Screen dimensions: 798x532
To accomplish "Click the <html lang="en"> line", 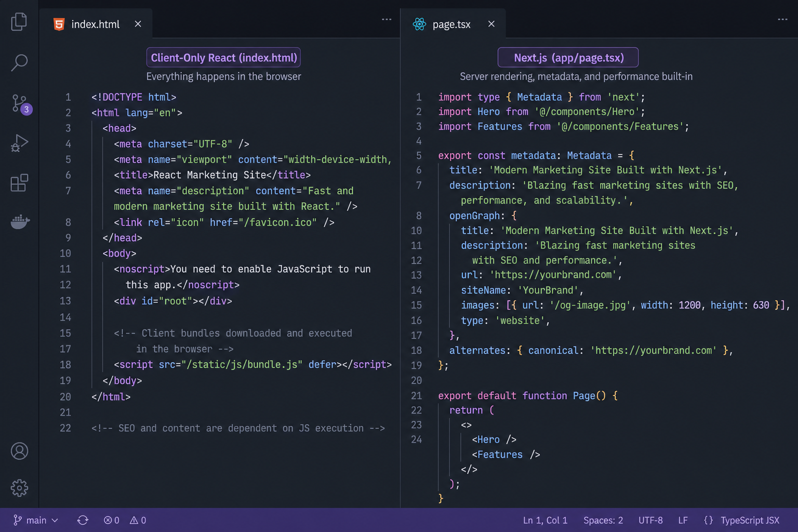I will pos(137,113).
